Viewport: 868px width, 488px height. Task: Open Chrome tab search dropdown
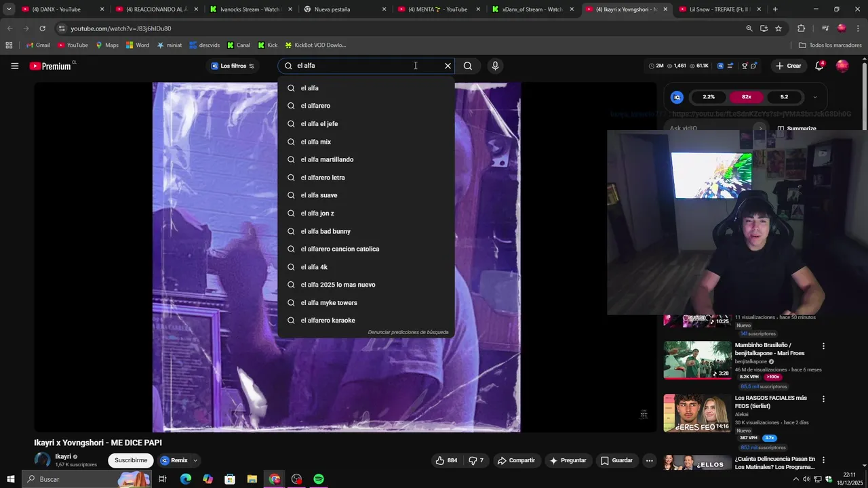click(9, 9)
